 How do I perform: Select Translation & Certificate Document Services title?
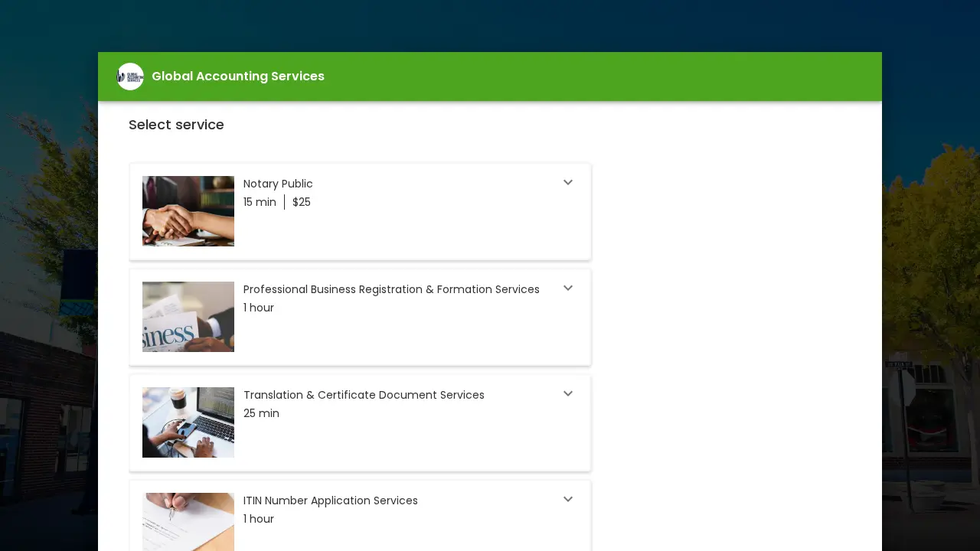364,395
